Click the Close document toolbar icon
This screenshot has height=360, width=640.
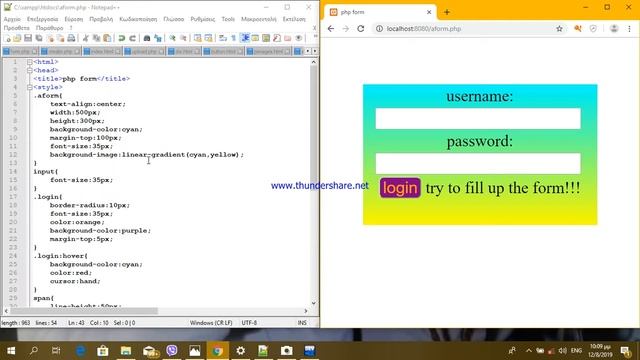[x=50, y=38]
